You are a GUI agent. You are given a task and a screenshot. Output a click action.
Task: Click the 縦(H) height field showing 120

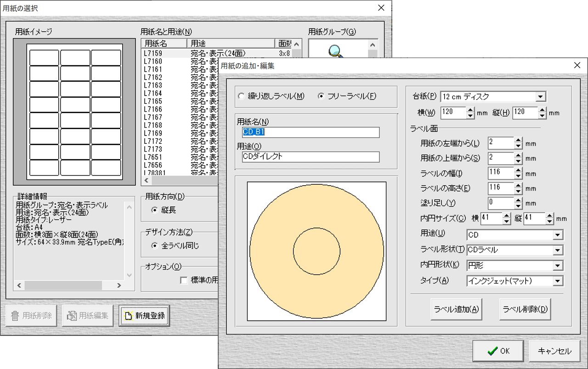[x=526, y=113]
